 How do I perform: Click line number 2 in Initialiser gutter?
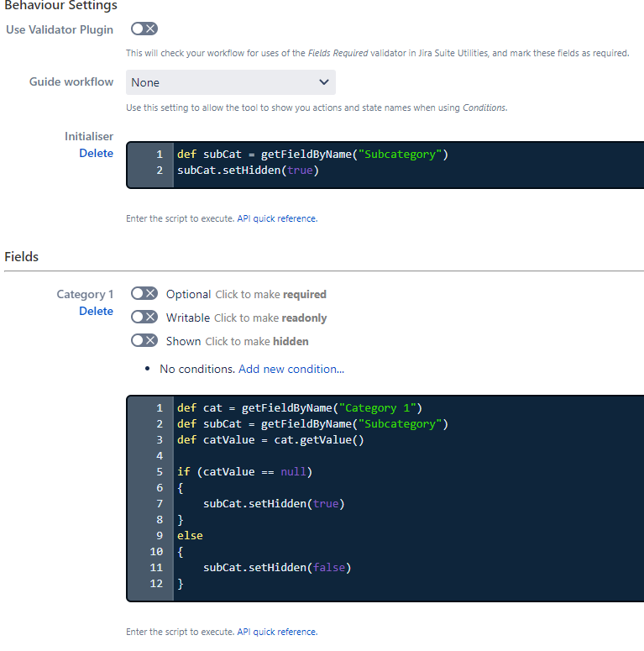(x=160, y=171)
